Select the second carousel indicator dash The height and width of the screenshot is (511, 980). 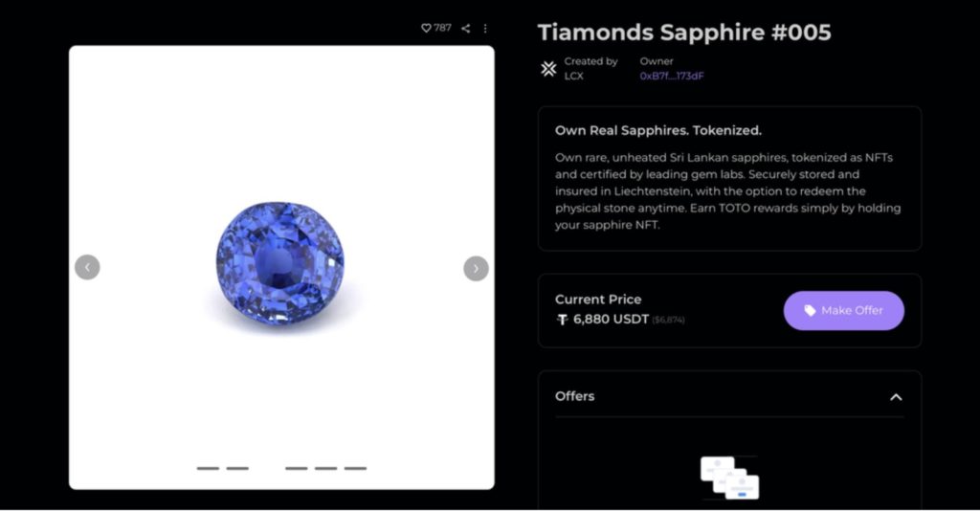coord(237,468)
